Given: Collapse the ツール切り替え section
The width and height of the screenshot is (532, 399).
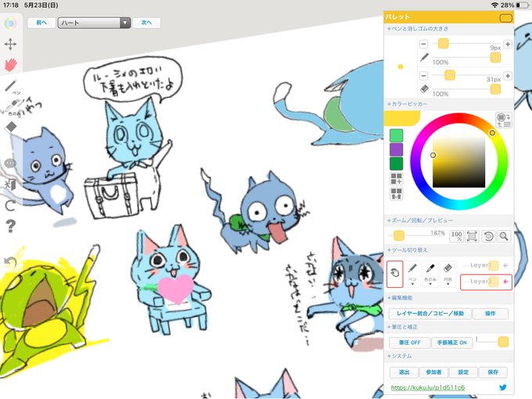Looking at the screenshot, I should [x=448, y=250].
